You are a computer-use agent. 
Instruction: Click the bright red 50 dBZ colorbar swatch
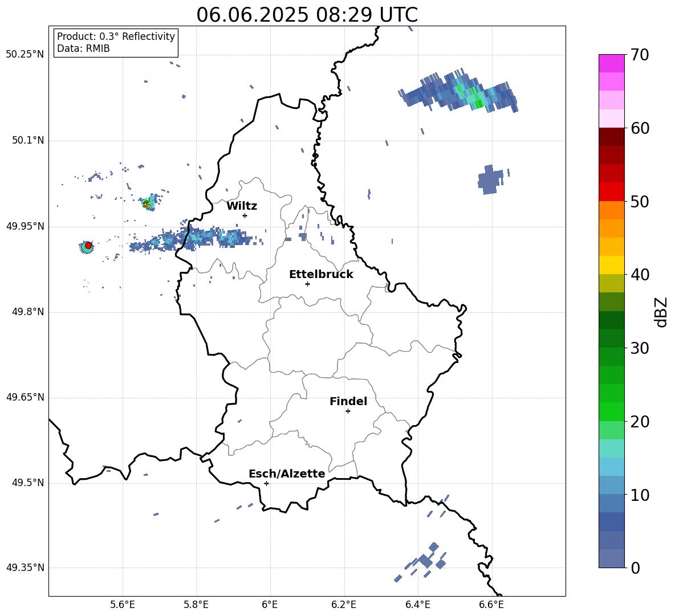pos(611,192)
